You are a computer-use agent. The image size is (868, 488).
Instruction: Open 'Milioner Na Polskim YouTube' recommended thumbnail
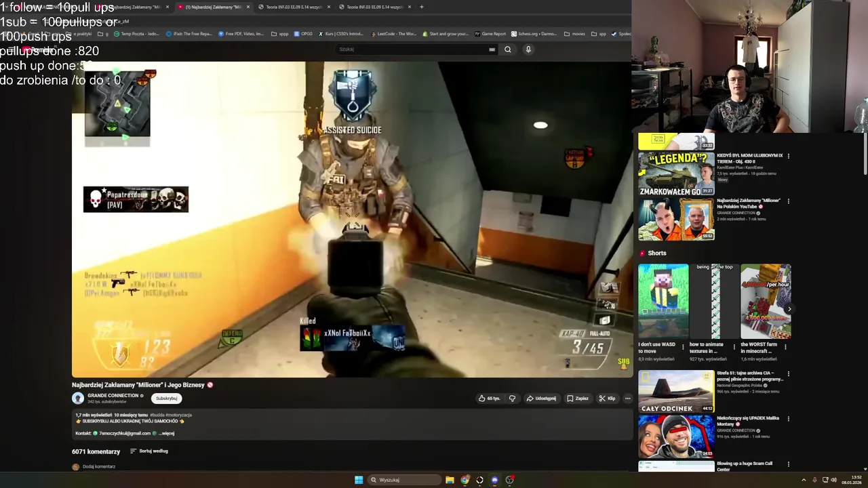676,218
